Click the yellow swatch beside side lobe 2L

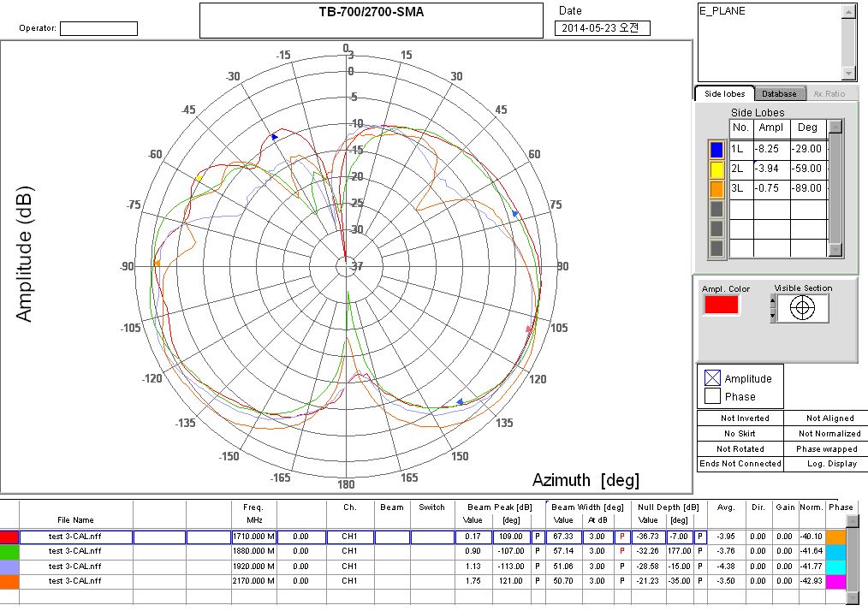coord(716,169)
